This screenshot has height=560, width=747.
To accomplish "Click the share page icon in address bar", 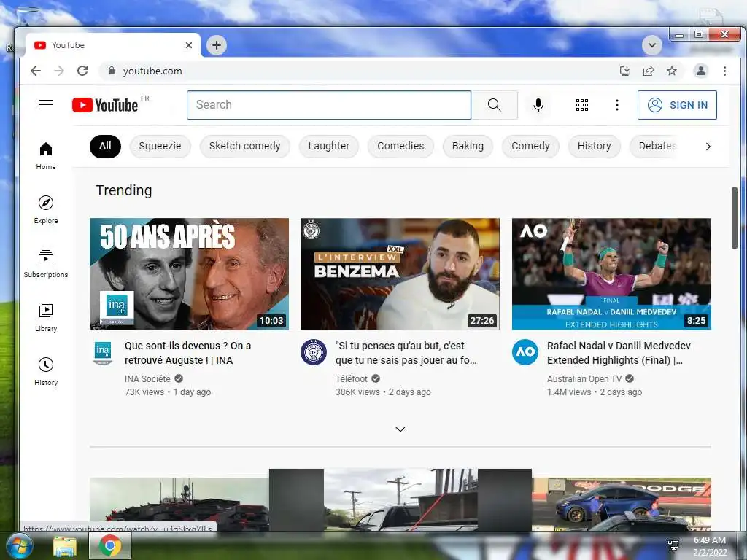I will point(649,71).
